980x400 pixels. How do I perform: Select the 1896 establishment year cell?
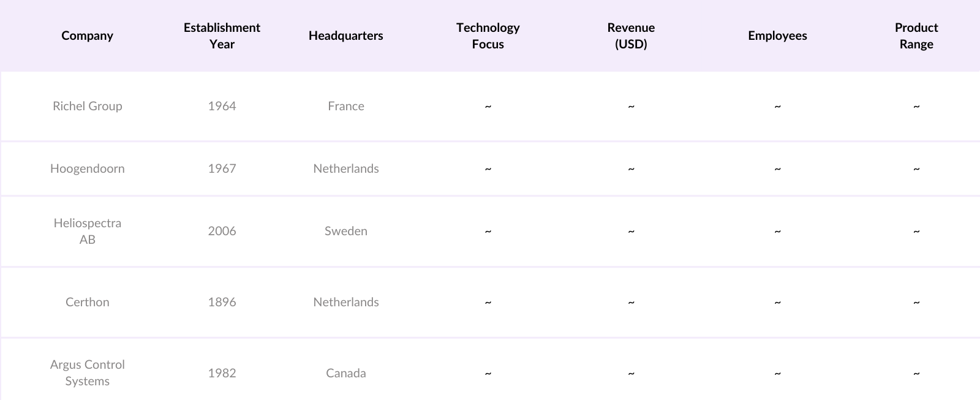point(222,302)
